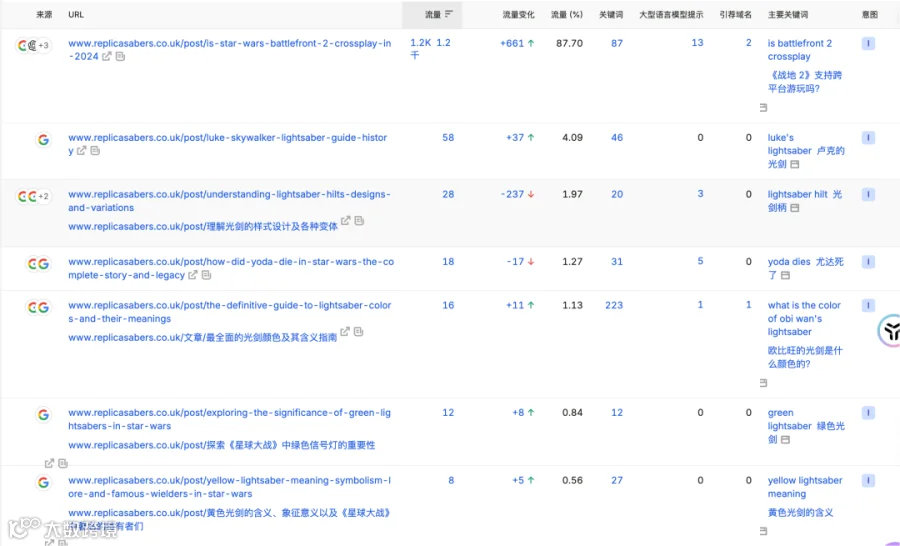Click page icon beside luke-skywalker-lightsaber URL
The image size is (900, 546).
click(95, 150)
